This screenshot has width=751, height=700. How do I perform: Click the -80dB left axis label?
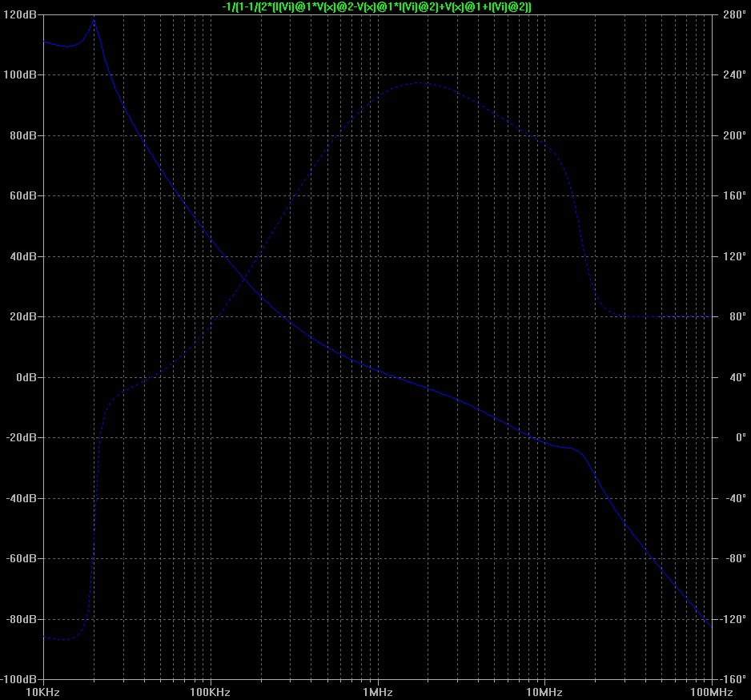click(x=21, y=619)
